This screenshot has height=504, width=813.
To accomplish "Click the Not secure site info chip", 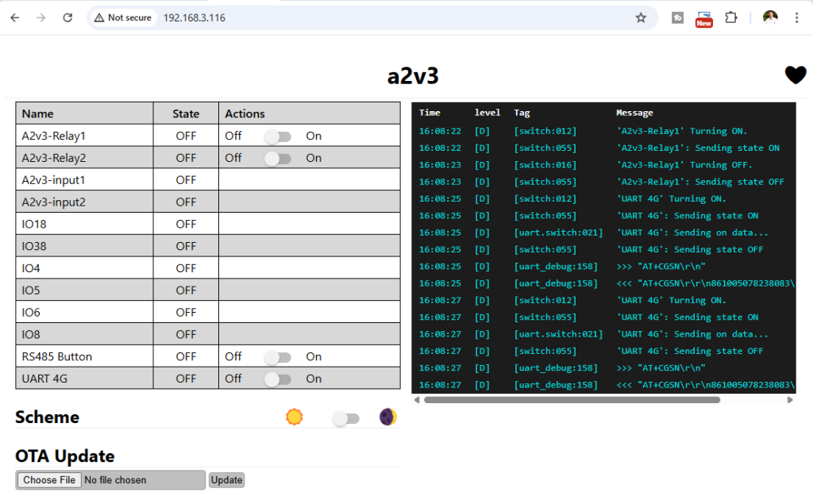I will [122, 17].
